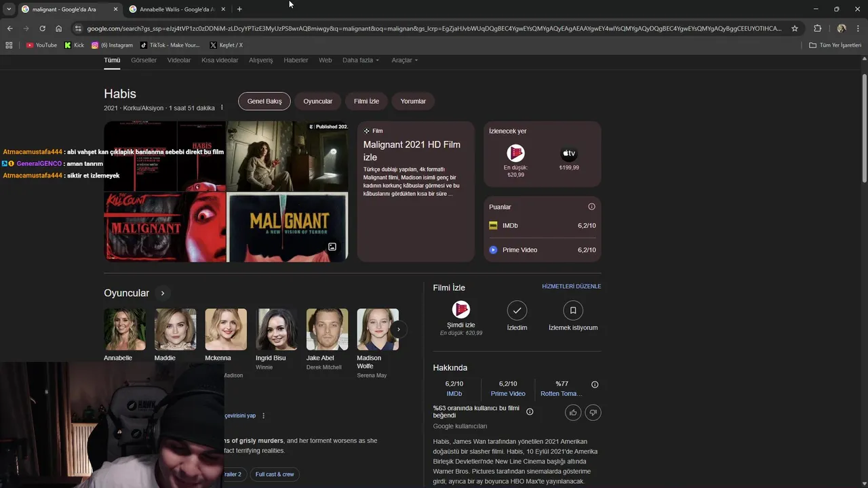This screenshot has height=488, width=868.
Task: Open the extensions puzzle icon
Action: tap(817, 28)
